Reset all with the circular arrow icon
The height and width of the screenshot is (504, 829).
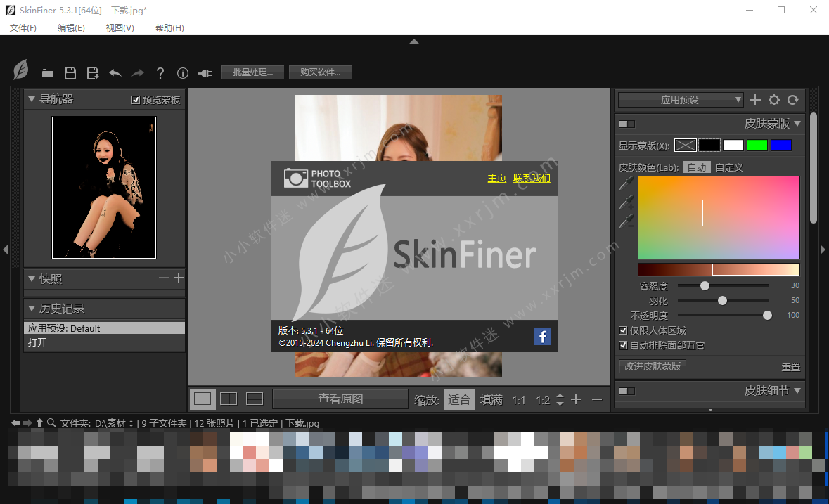[x=792, y=100]
